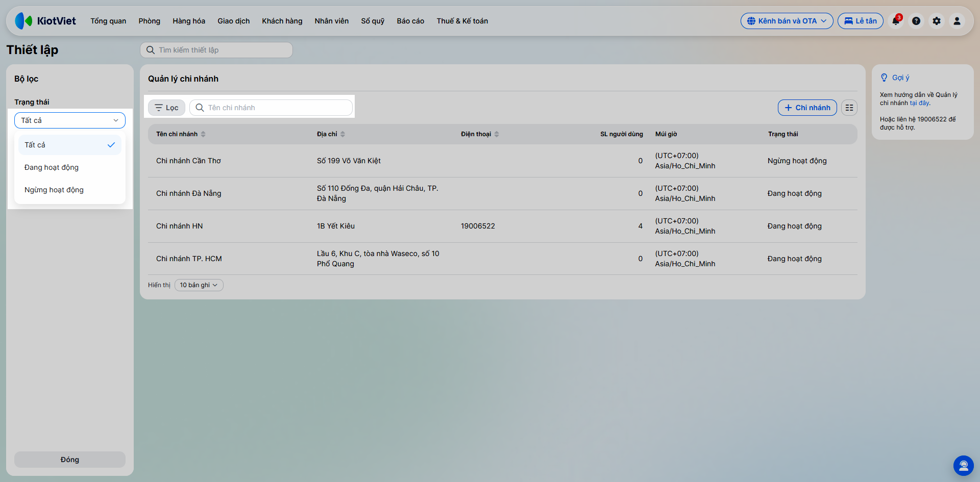Click the Múi giờ column header
980x482 pixels.
point(666,134)
